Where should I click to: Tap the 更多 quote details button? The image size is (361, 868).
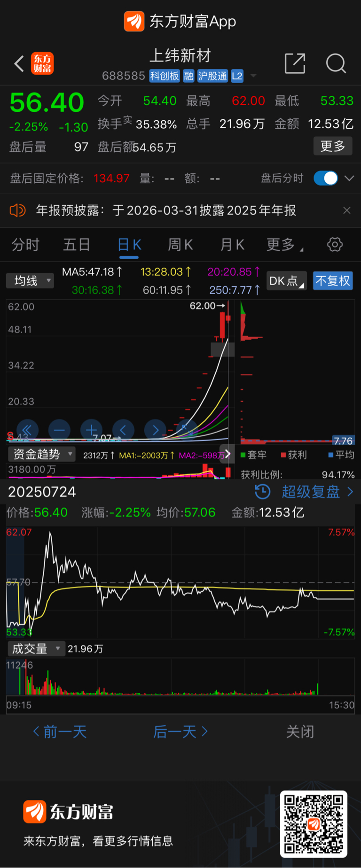click(333, 147)
